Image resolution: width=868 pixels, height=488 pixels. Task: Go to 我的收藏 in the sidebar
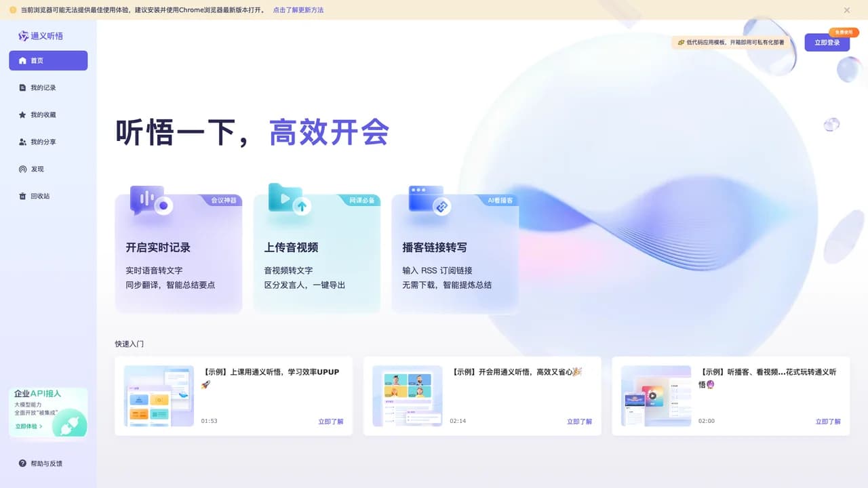tap(48, 115)
